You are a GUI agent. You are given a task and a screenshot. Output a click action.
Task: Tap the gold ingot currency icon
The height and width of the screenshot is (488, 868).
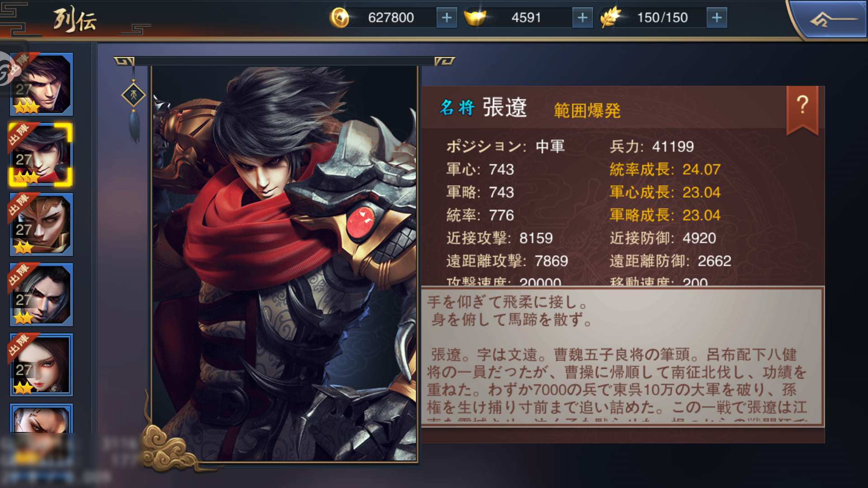pyautogui.click(x=475, y=18)
